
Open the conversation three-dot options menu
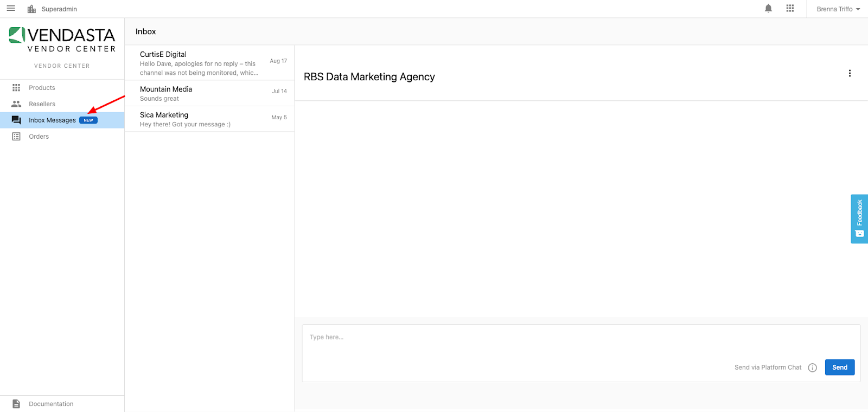[850, 73]
